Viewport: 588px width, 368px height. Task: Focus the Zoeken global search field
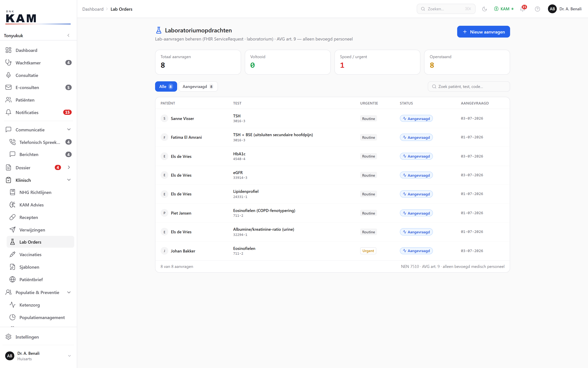pos(446,9)
